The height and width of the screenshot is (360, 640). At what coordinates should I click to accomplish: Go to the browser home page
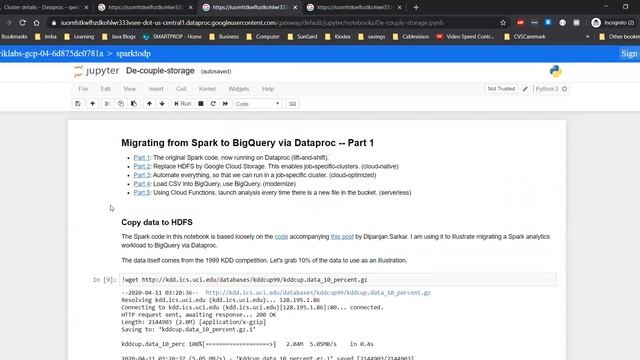[x=37, y=23]
